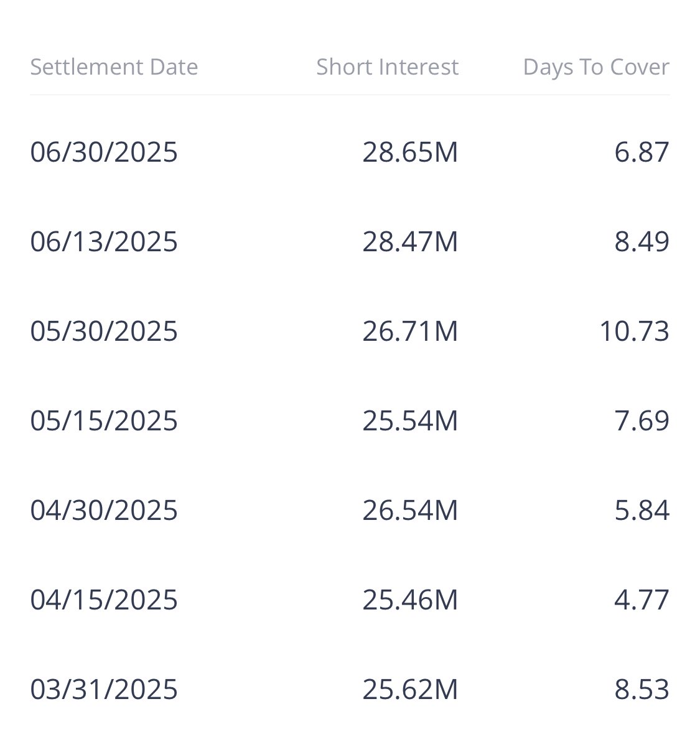Select the 04/30/2025 settlement date
Image resolution: width=700 pixels, height=732 pixels.
click(x=104, y=510)
